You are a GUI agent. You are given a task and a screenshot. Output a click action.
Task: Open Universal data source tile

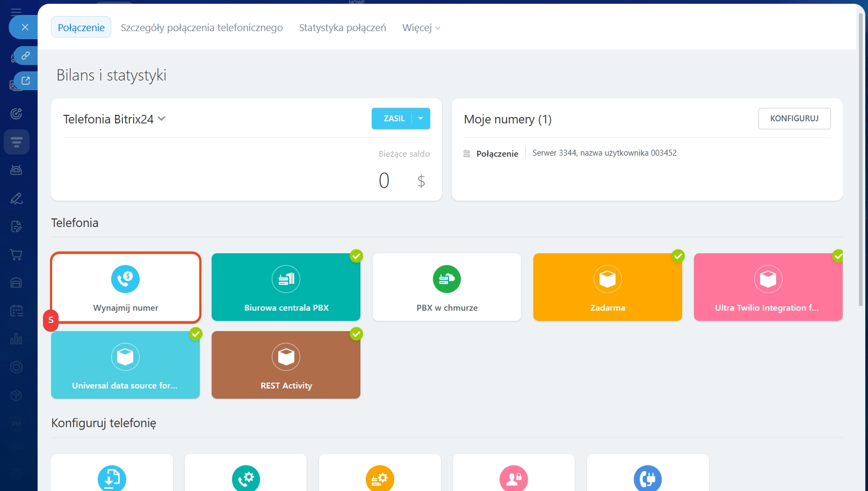pyautogui.click(x=125, y=365)
